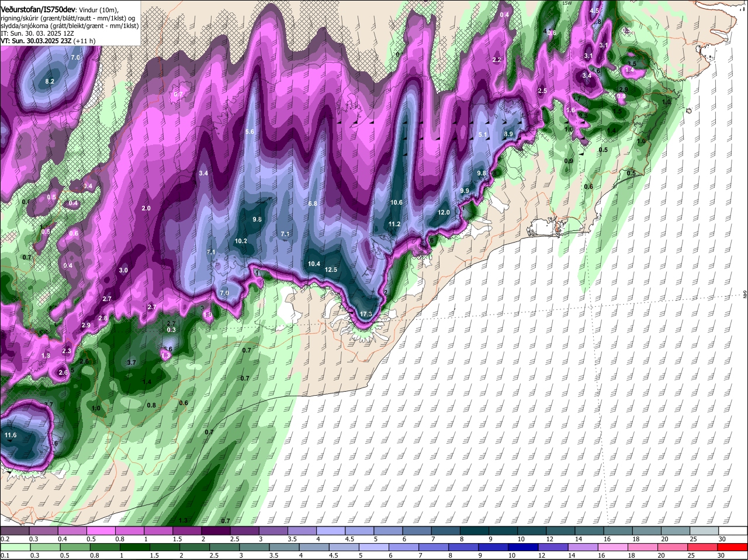Click the 11.2 precipitation value
748x560 pixels.
pos(394,224)
